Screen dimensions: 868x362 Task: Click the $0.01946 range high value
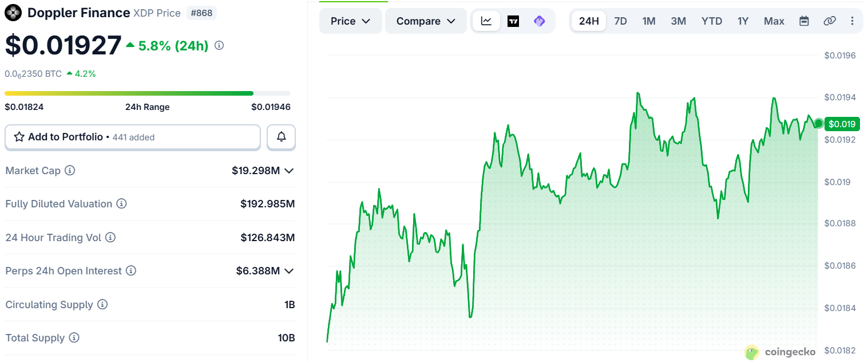point(271,107)
